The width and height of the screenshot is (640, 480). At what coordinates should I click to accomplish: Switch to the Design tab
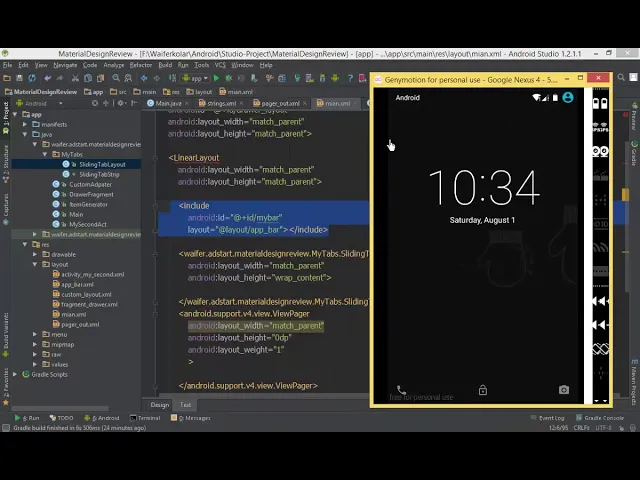tap(160, 405)
